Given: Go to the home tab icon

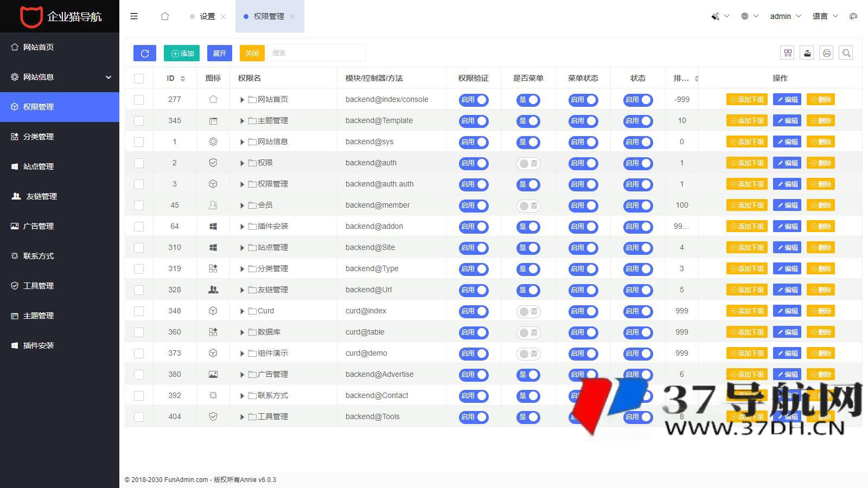Looking at the screenshot, I should pyautogui.click(x=165, y=16).
